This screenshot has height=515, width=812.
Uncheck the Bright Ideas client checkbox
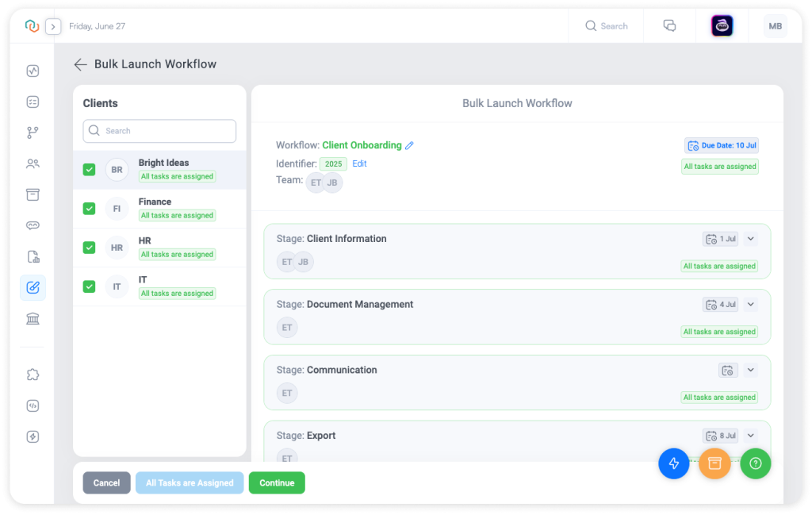tap(89, 170)
